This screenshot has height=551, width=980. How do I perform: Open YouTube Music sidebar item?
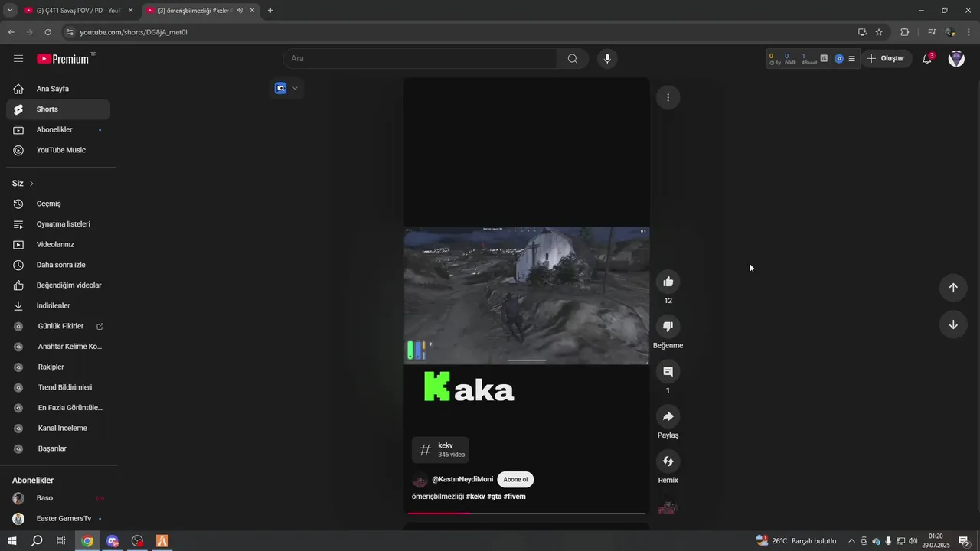click(58, 150)
